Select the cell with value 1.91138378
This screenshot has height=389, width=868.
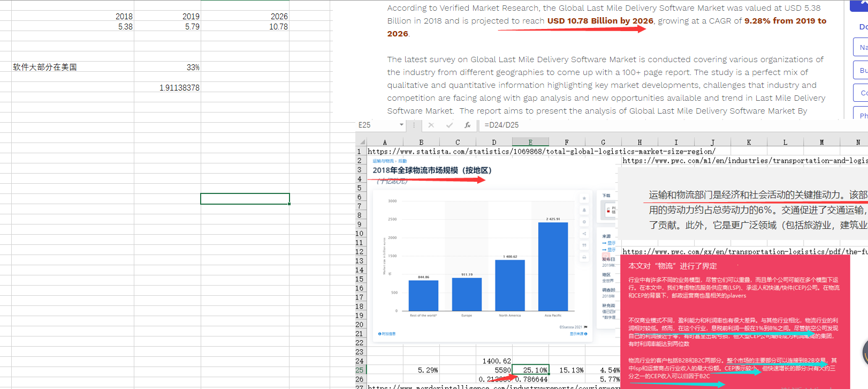point(167,87)
